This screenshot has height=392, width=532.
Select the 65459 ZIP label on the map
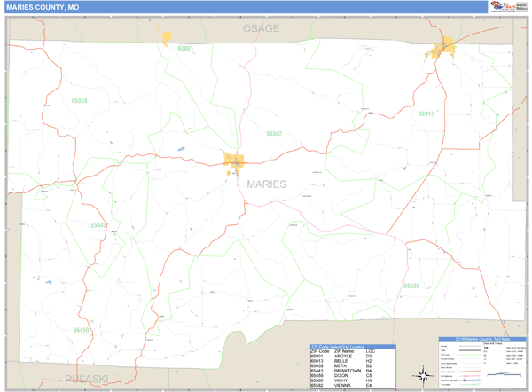pyautogui.click(x=80, y=330)
